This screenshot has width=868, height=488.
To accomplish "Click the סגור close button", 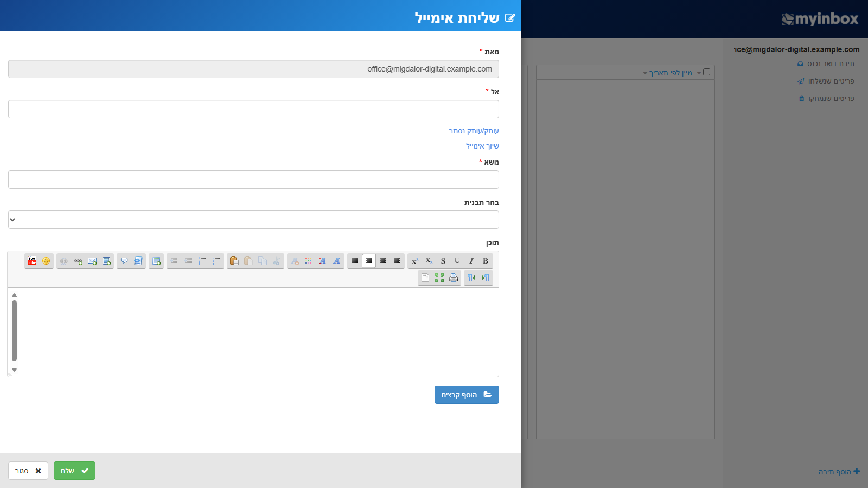I will pos(28,471).
